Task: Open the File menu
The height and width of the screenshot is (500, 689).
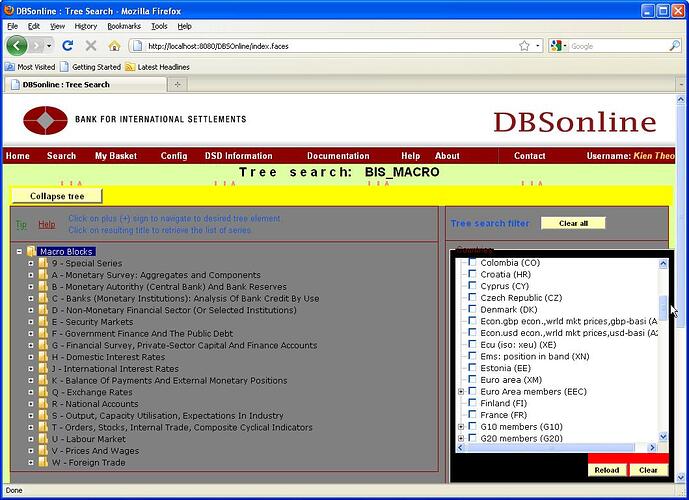Action: (13, 26)
